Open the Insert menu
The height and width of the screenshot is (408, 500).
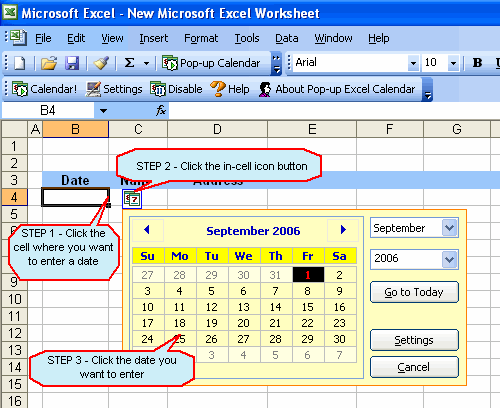[x=154, y=38]
